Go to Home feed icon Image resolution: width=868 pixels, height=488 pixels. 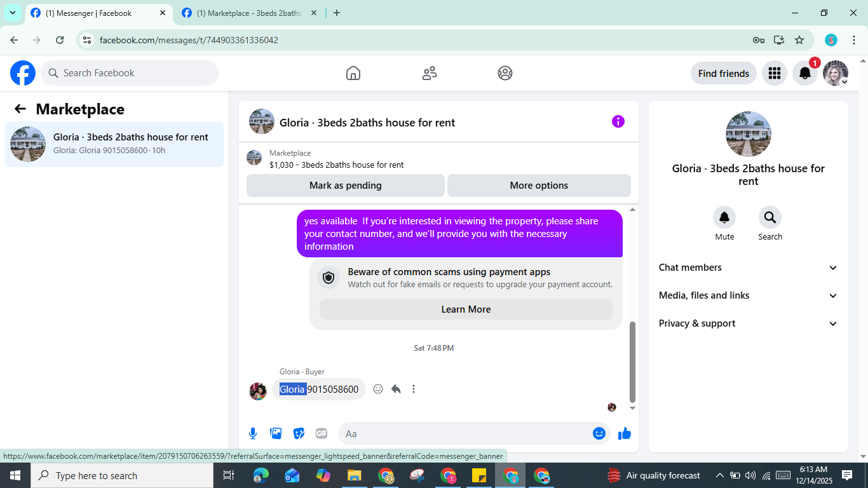(353, 73)
